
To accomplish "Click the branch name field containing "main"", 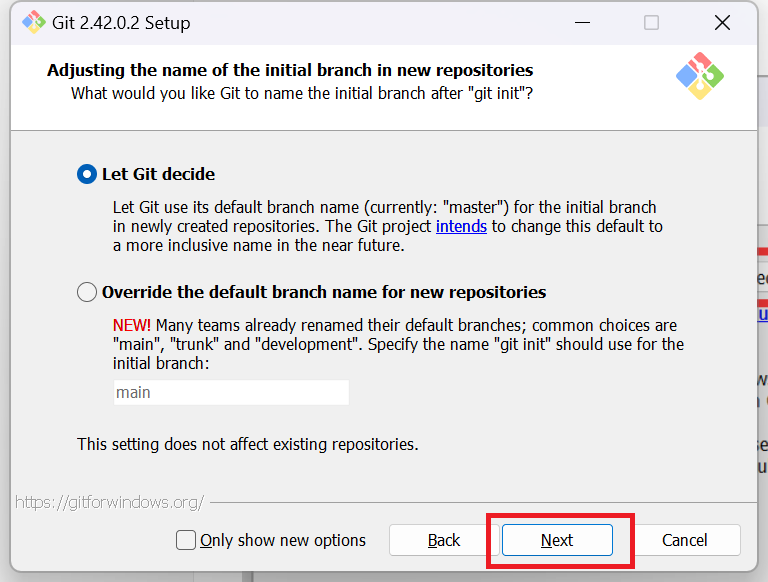I will (231, 392).
